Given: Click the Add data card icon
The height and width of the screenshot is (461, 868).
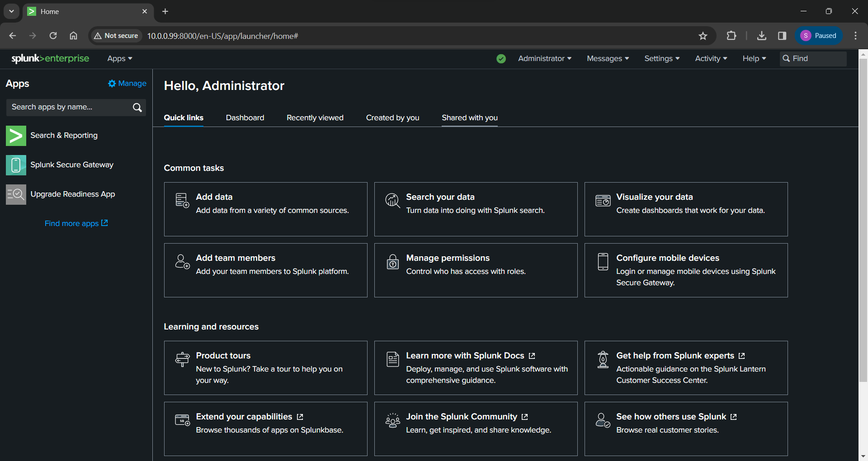Looking at the screenshot, I should [182, 200].
